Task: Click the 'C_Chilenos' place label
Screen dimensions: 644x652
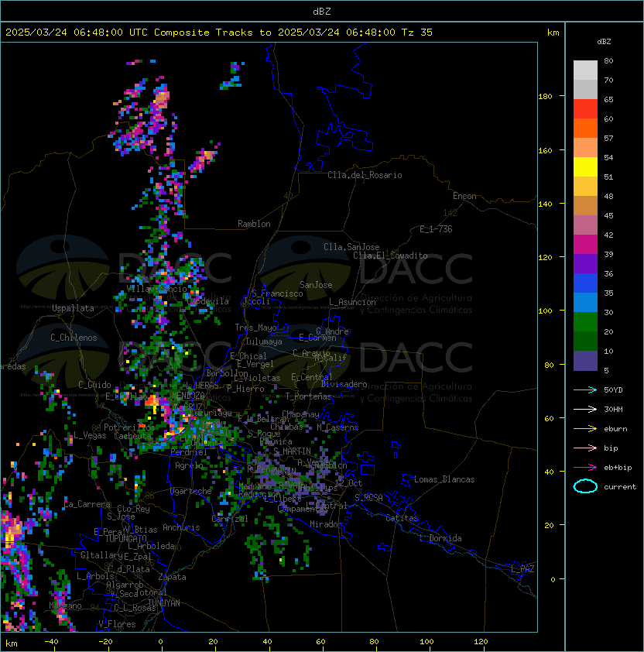Action: (74, 338)
